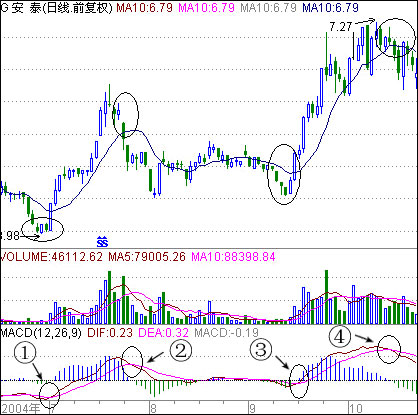
Task: Click the month 10 timeline marker
Action: pyautogui.click(x=355, y=409)
